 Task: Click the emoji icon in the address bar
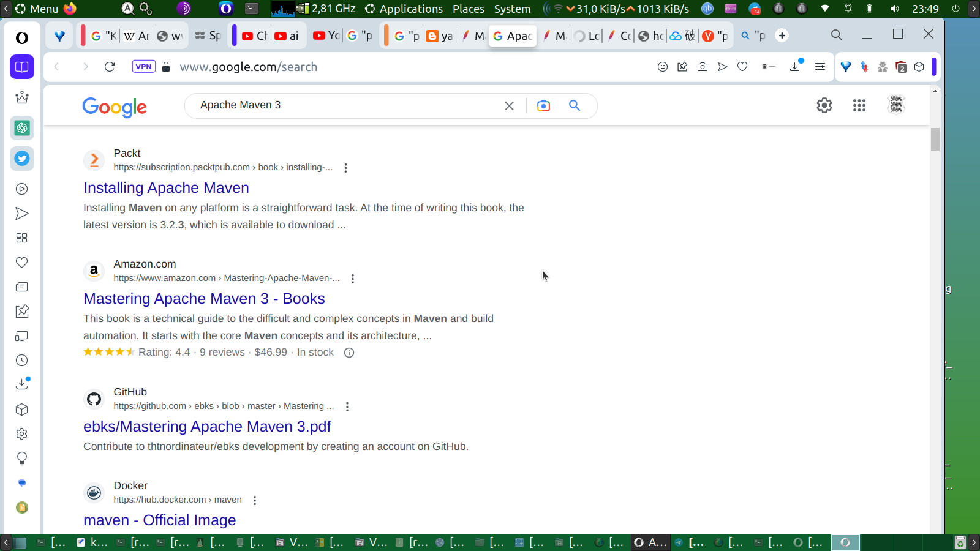pos(663,67)
